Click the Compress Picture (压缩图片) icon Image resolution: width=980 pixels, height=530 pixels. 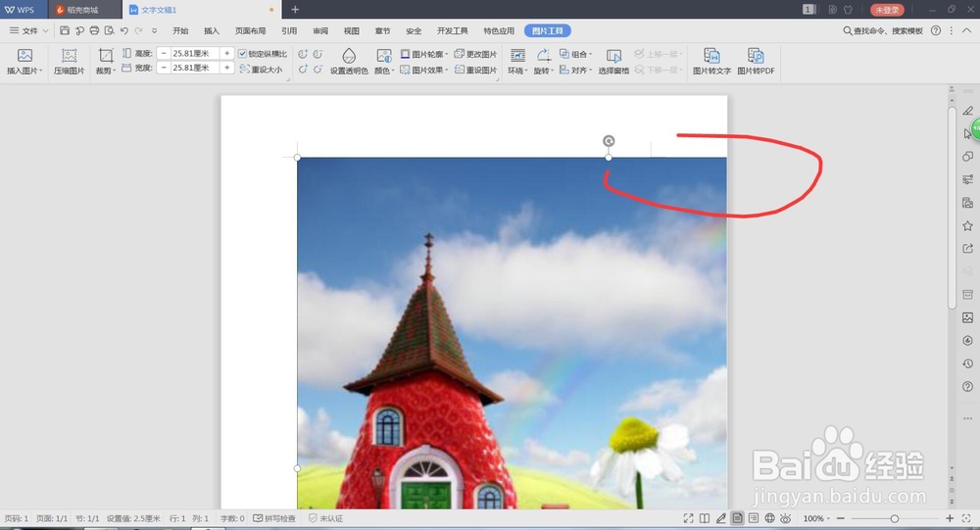coord(69,56)
